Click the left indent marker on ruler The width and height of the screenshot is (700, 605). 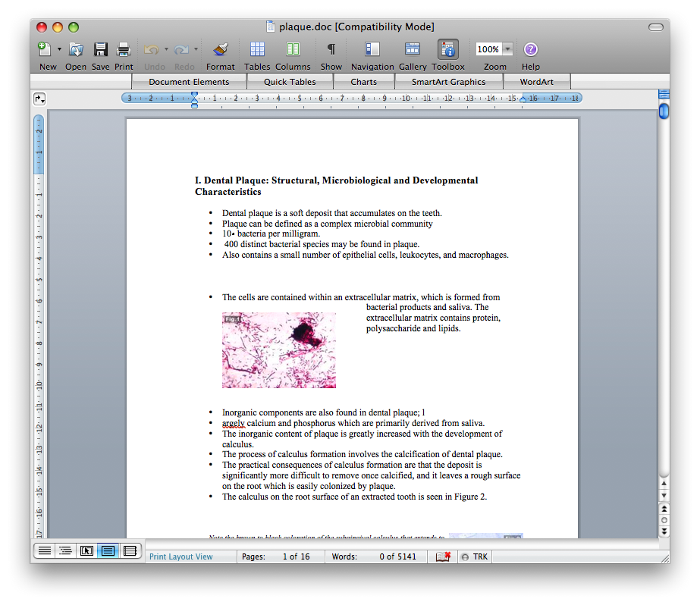[194, 104]
